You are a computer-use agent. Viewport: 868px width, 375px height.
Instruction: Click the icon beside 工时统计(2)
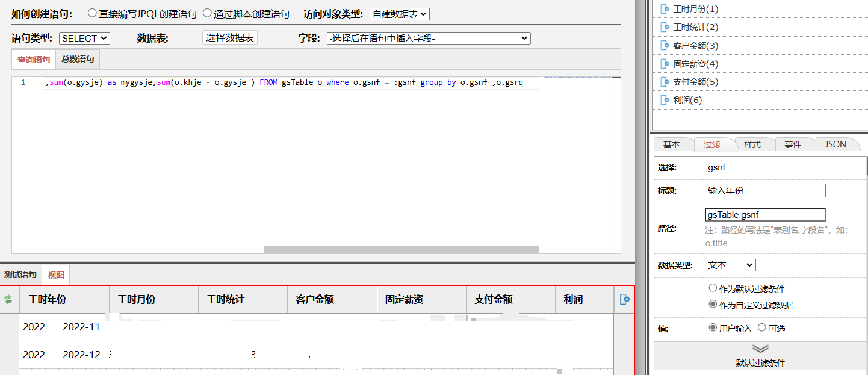pyautogui.click(x=665, y=27)
